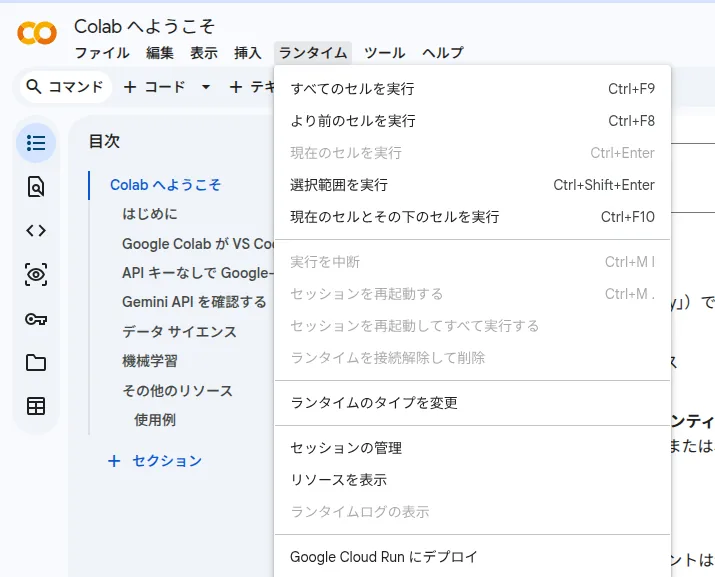The image size is (715, 577).
Task: Open the 表示 menu
Action: 204,52
